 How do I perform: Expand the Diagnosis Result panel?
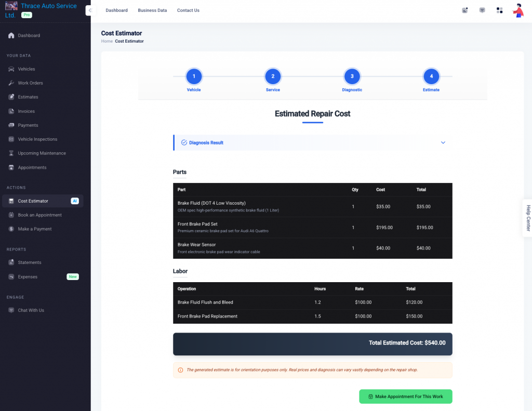pyautogui.click(x=443, y=142)
